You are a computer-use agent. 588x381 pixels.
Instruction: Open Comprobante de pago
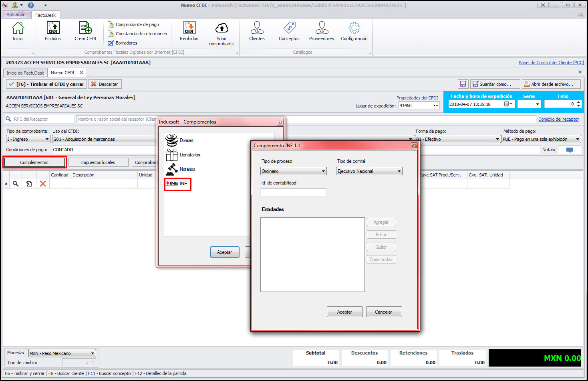click(x=133, y=24)
